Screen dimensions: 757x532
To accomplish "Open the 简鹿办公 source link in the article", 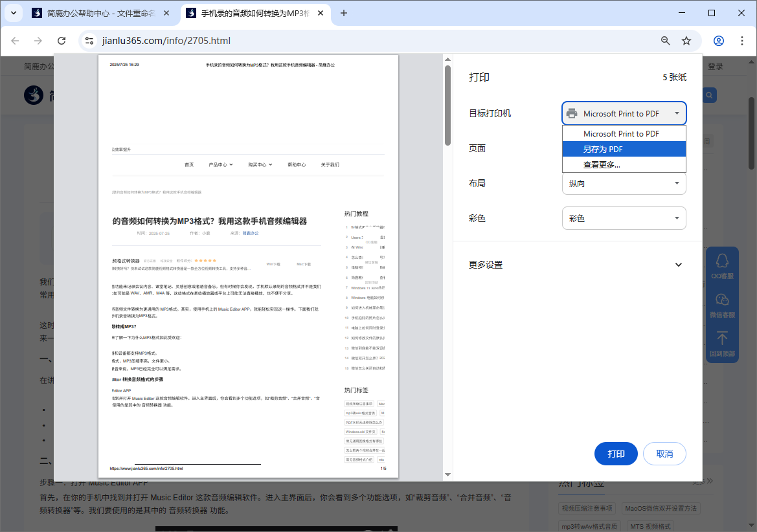I will click(x=251, y=232).
